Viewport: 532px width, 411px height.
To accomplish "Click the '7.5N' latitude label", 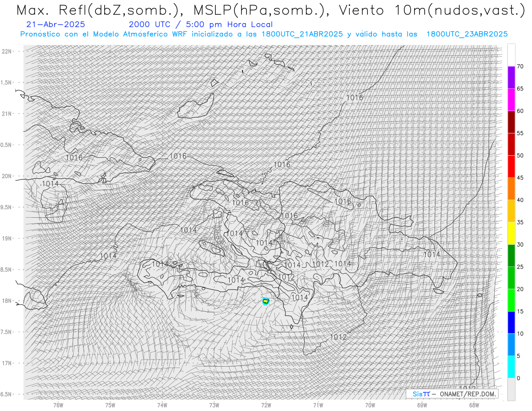I will [7, 332].
